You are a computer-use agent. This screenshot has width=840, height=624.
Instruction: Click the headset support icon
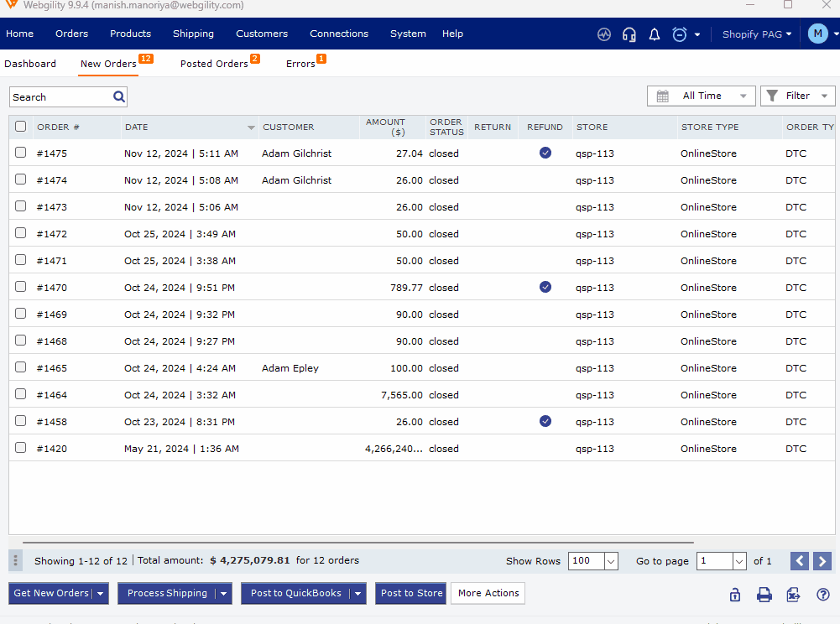pyautogui.click(x=629, y=34)
